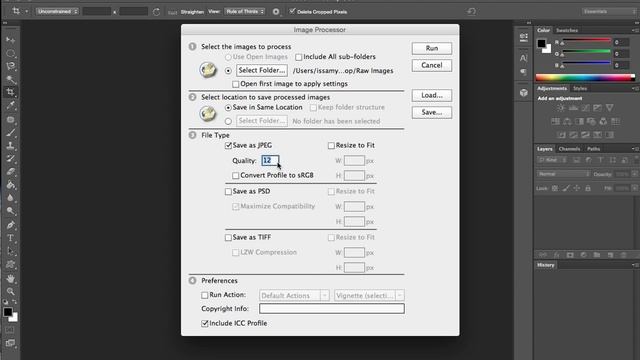
Task: Click the Load... button
Action: point(432,96)
